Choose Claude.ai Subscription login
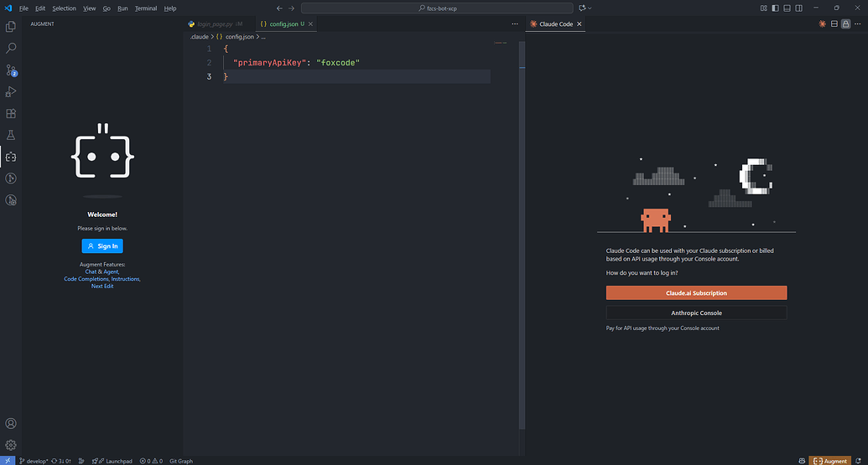868x465 pixels. [x=696, y=293]
